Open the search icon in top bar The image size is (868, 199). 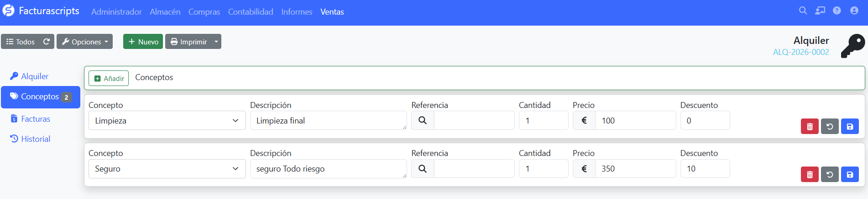click(x=803, y=11)
